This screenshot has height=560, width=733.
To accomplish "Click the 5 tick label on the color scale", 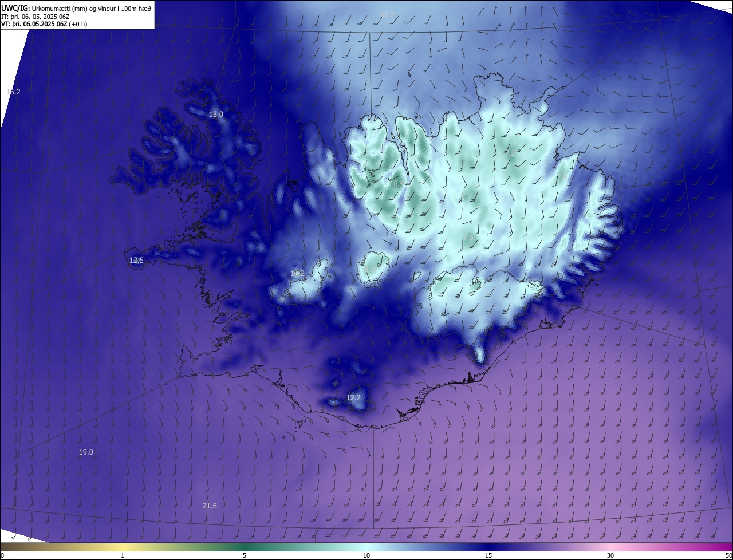I will (x=245, y=555).
